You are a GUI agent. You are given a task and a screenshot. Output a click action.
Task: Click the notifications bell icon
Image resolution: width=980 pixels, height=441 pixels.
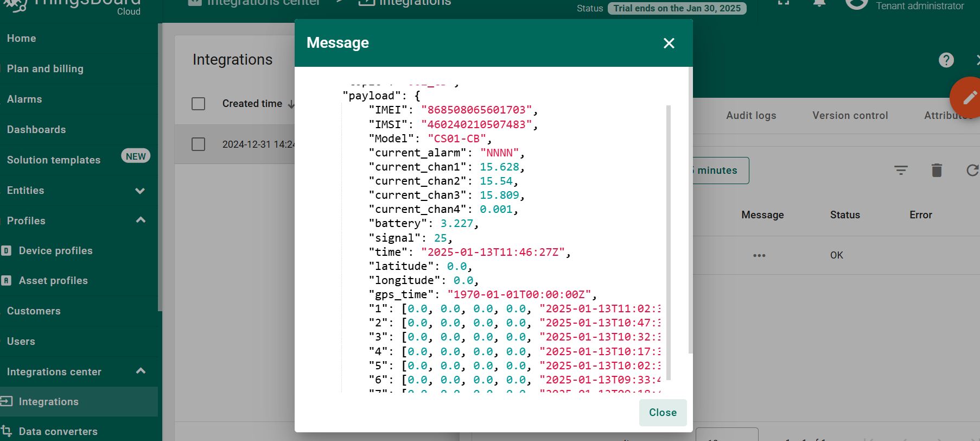pyautogui.click(x=819, y=3)
